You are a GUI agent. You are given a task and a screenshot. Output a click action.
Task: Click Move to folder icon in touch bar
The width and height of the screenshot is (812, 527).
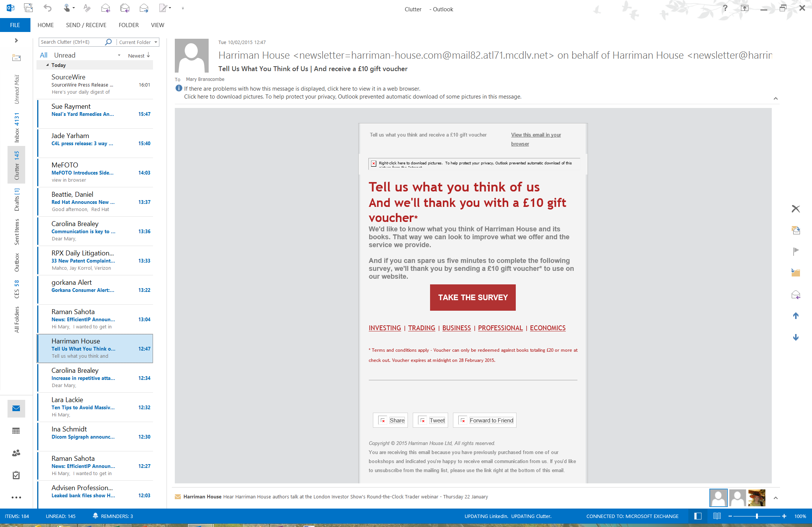point(795,272)
